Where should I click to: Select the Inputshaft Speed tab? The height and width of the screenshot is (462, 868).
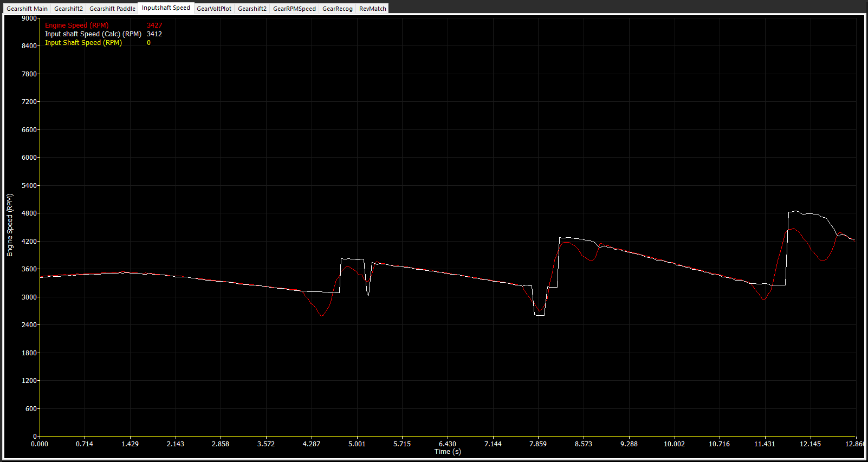[x=166, y=8]
